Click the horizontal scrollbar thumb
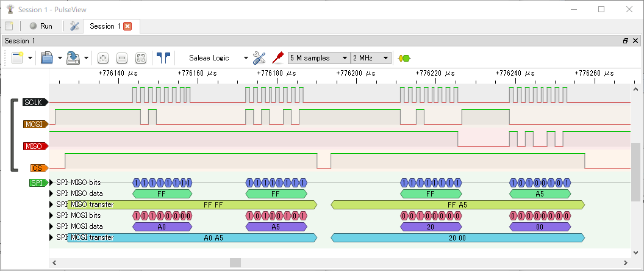 click(235, 262)
